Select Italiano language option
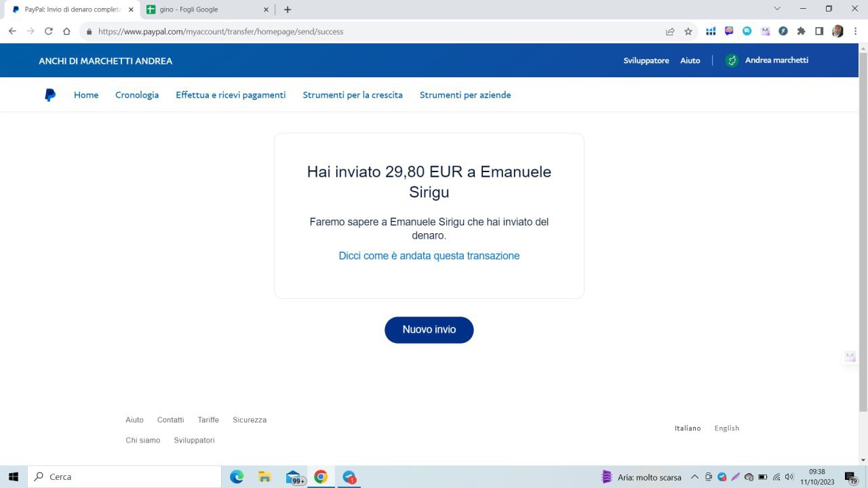The width and height of the screenshot is (868, 488). click(688, 428)
